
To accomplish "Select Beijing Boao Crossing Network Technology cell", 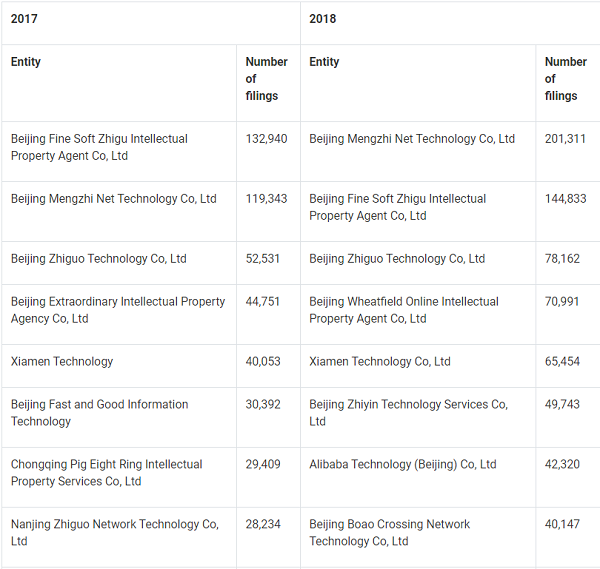I will tap(389, 533).
